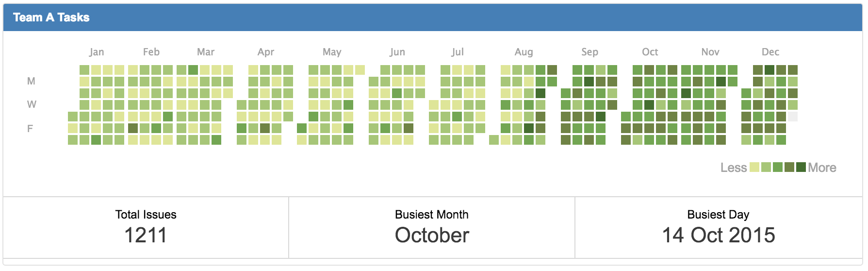Click the More legend label
868x271 pixels.
822,168
